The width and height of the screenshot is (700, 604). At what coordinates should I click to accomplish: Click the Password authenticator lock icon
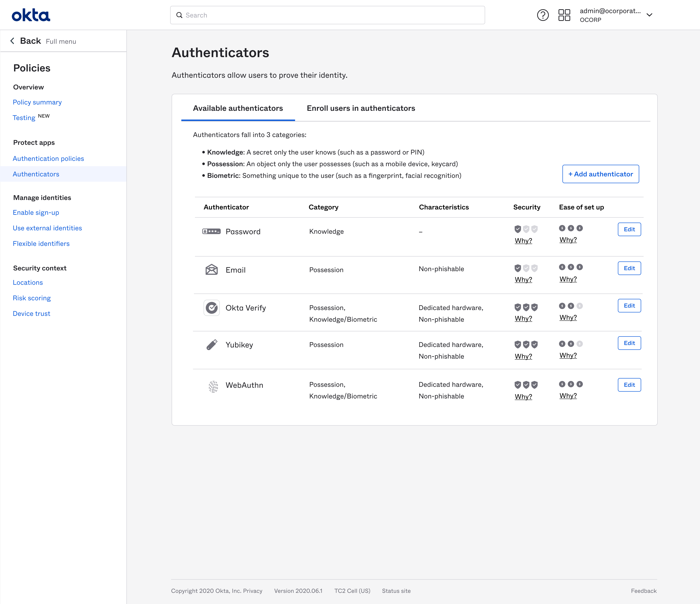click(211, 231)
